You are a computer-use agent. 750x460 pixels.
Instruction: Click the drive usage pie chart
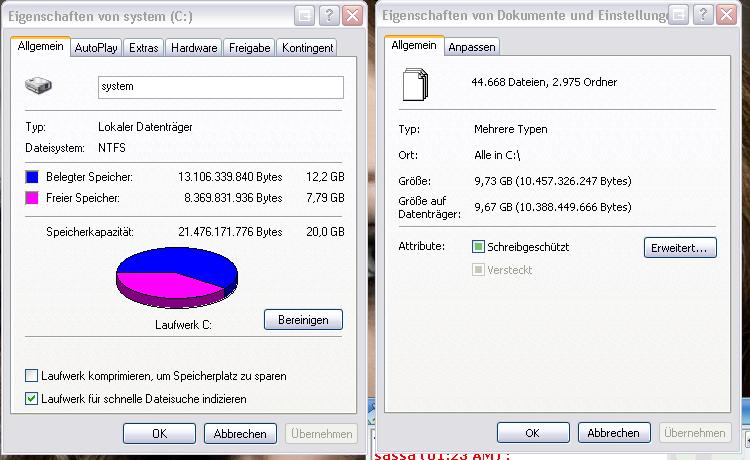176,277
